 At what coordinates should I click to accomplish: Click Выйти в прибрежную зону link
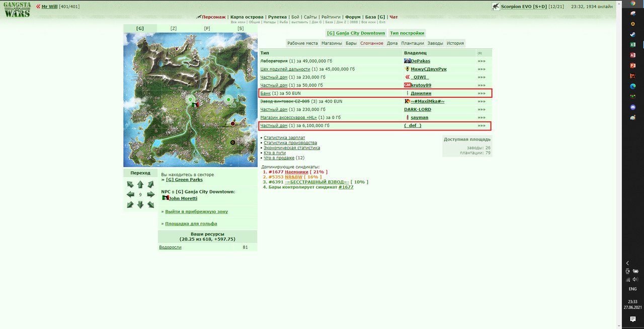[x=196, y=212]
